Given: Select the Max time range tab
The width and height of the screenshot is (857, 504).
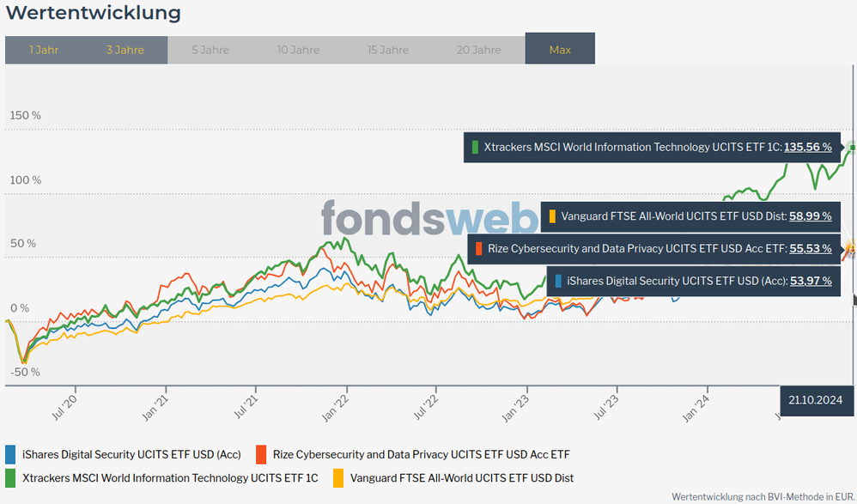Looking at the screenshot, I should [560, 50].
